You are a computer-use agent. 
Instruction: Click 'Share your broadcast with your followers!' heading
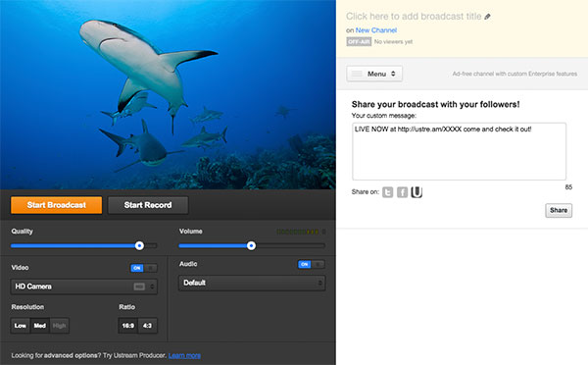435,104
